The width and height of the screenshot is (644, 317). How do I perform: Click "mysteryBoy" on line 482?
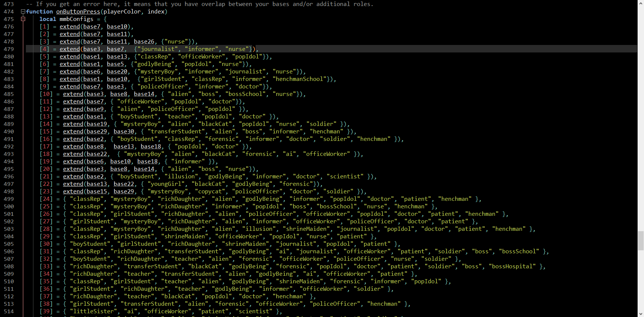tap(158, 72)
